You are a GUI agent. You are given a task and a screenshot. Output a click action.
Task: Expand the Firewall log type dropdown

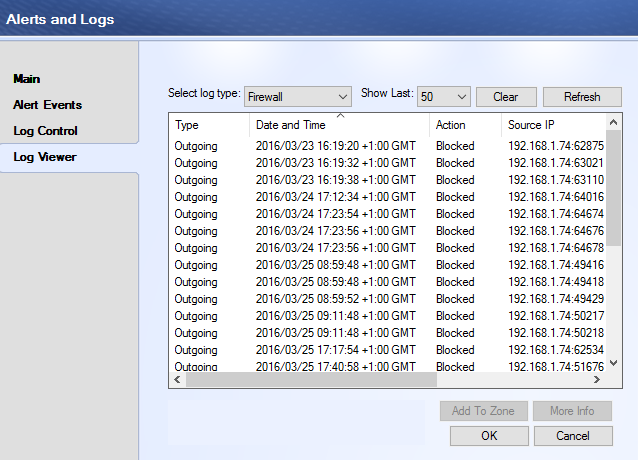pos(297,97)
